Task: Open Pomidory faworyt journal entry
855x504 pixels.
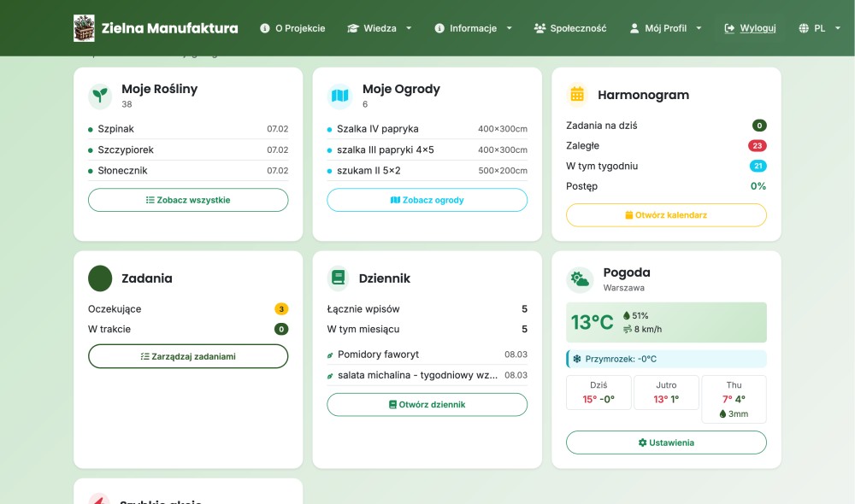Action: 378,355
